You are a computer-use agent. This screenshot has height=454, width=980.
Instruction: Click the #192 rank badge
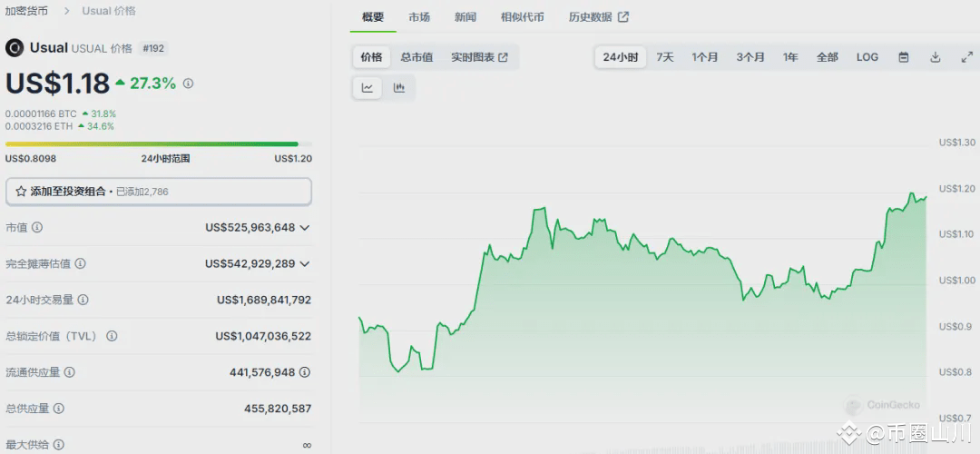click(x=152, y=48)
